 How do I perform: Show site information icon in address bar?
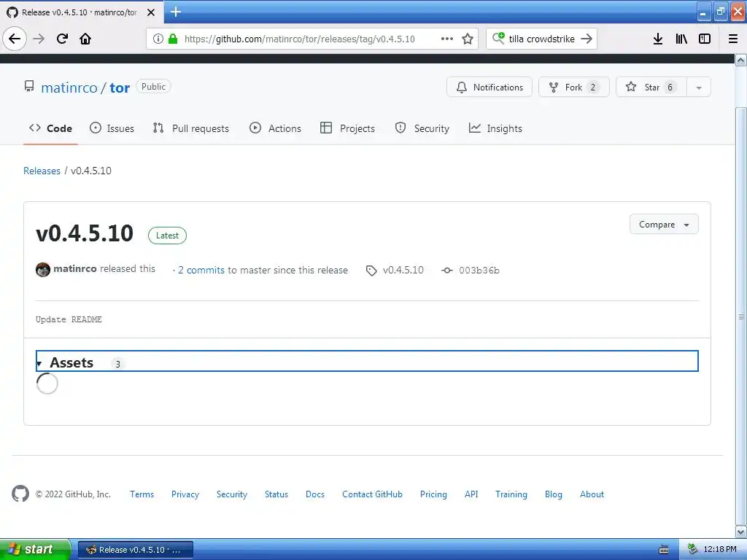coord(158,39)
